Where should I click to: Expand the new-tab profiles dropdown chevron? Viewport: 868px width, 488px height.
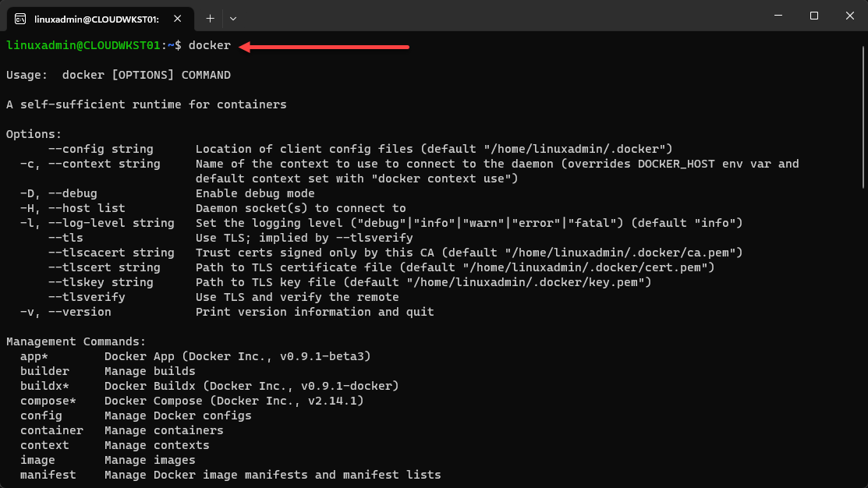click(232, 17)
